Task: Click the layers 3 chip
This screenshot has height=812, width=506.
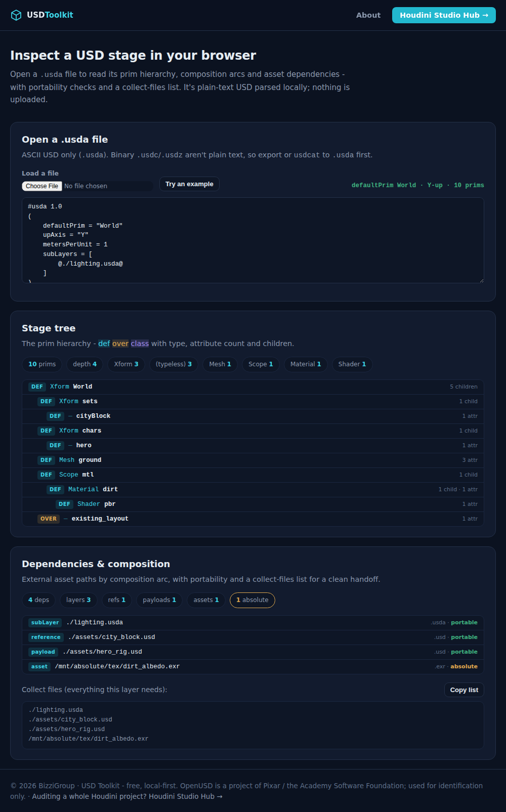Action: [x=78, y=600]
